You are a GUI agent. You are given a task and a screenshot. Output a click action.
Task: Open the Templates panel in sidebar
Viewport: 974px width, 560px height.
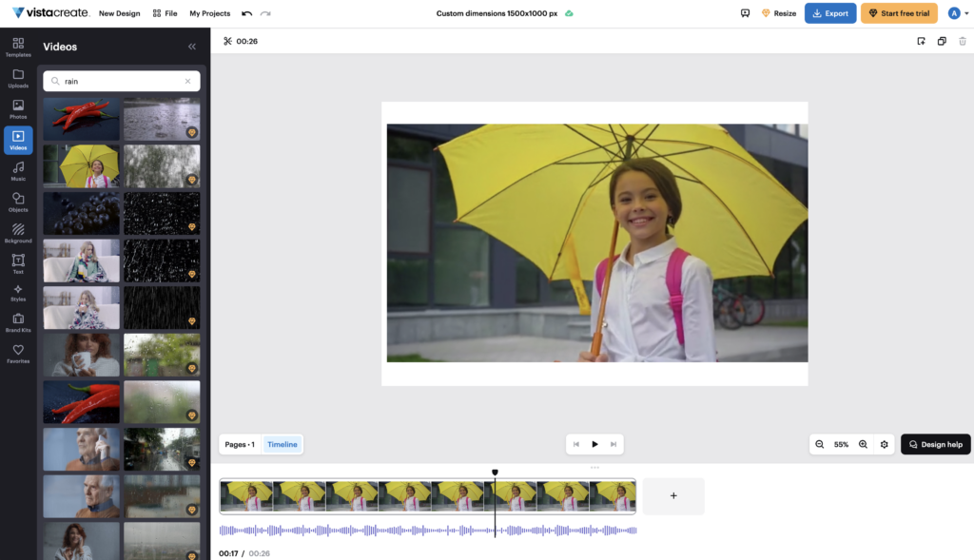point(18,47)
